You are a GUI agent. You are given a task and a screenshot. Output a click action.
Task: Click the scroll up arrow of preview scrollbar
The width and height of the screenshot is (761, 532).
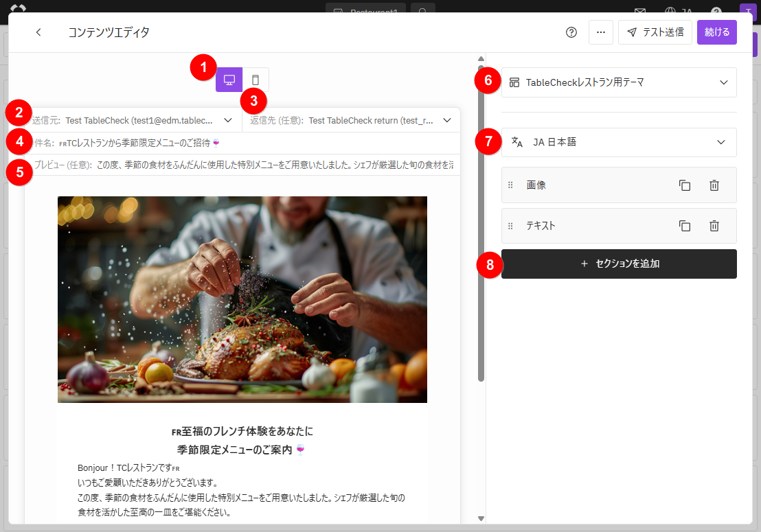click(x=481, y=58)
